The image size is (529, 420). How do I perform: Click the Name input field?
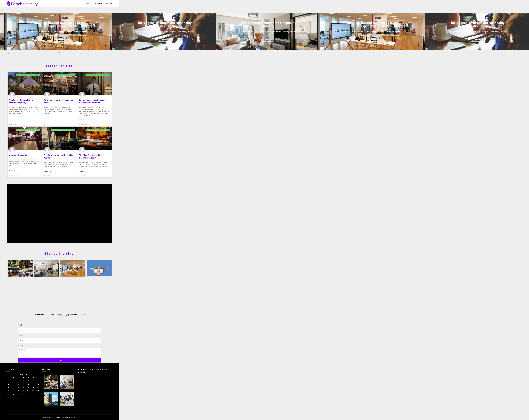tap(60, 331)
